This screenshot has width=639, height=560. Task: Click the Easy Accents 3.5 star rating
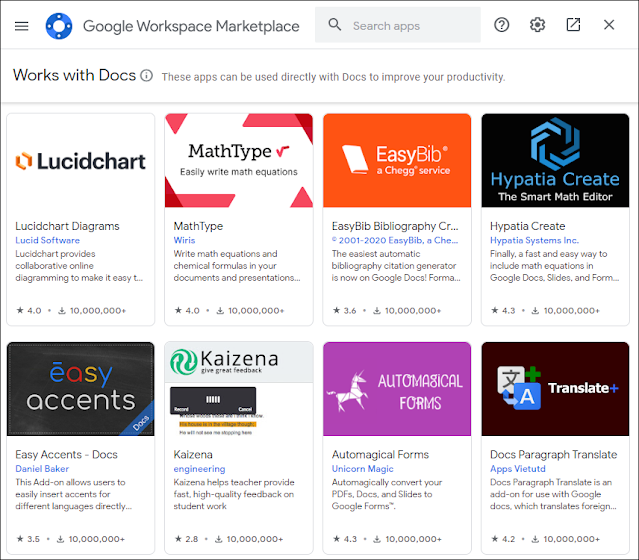[28, 539]
